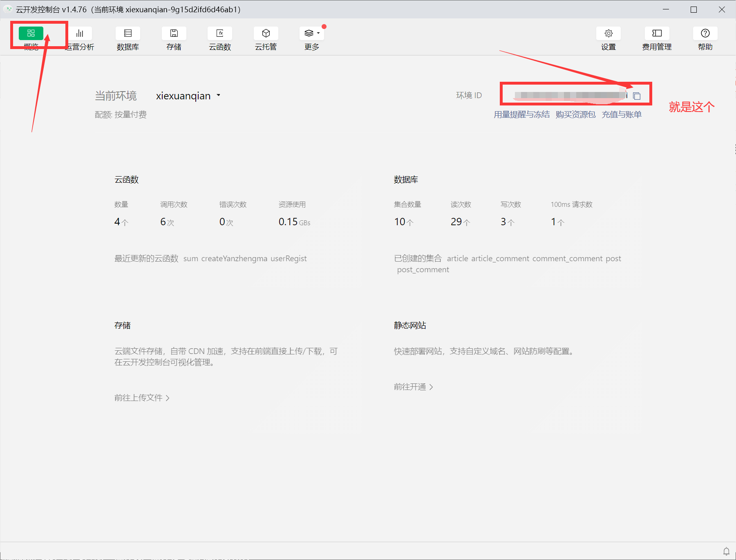Image resolution: width=736 pixels, height=560 pixels.
Task: Select cloud function createYanzhengma
Action: pos(234,258)
